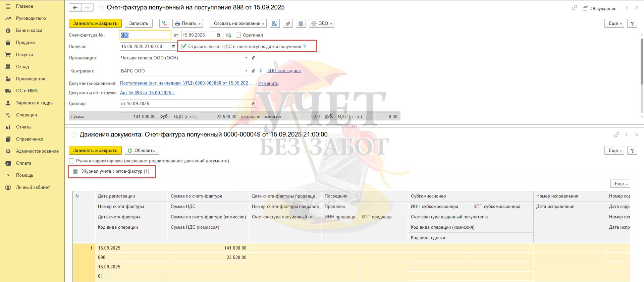This screenshot has height=282, width=644.
Task: Open Обсуждение discussion panel
Action: coord(600,8)
